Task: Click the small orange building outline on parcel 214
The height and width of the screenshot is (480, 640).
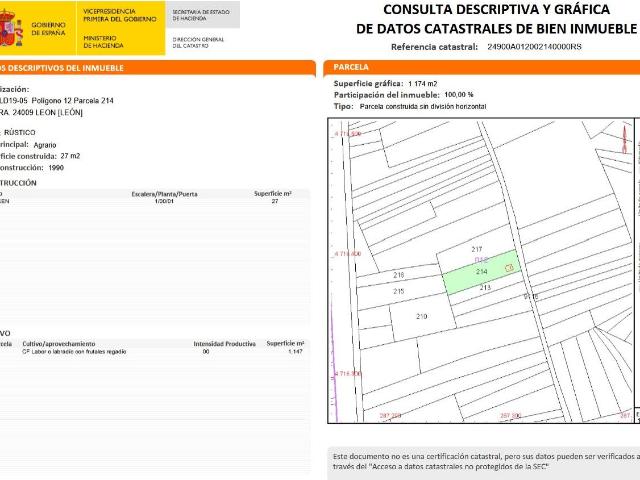Action: pyautogui.click(x=508, y=268)
